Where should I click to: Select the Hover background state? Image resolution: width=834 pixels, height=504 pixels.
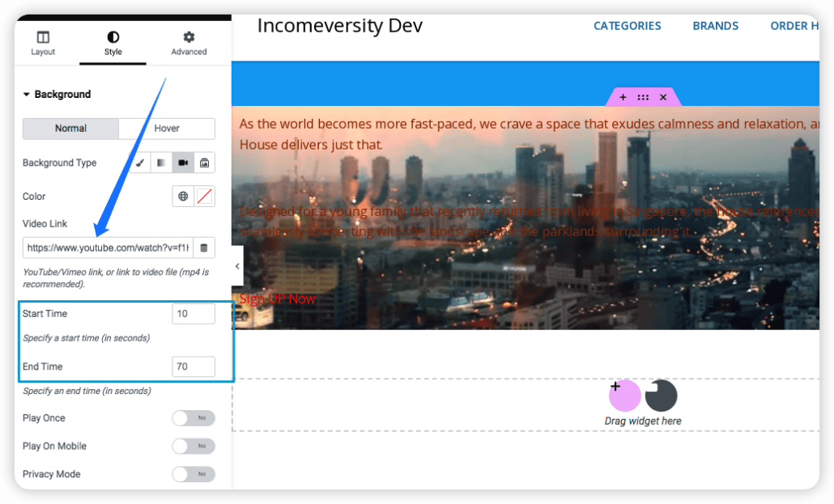[x=167, y=128]
